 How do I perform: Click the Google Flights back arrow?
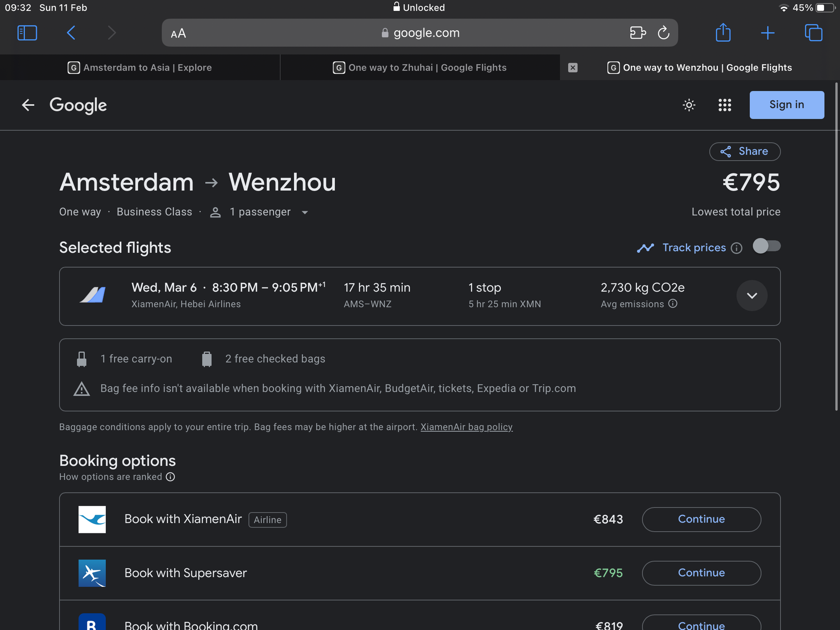pos(28,105)
